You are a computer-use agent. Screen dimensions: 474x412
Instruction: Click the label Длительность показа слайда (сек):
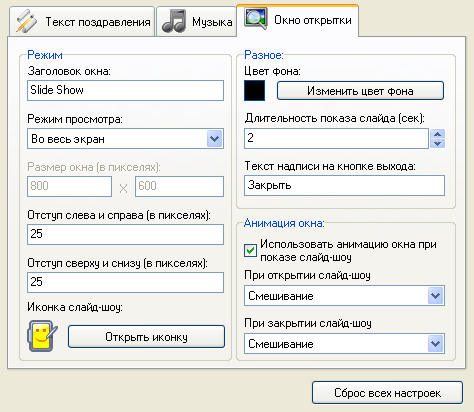(x=335, y=118)
